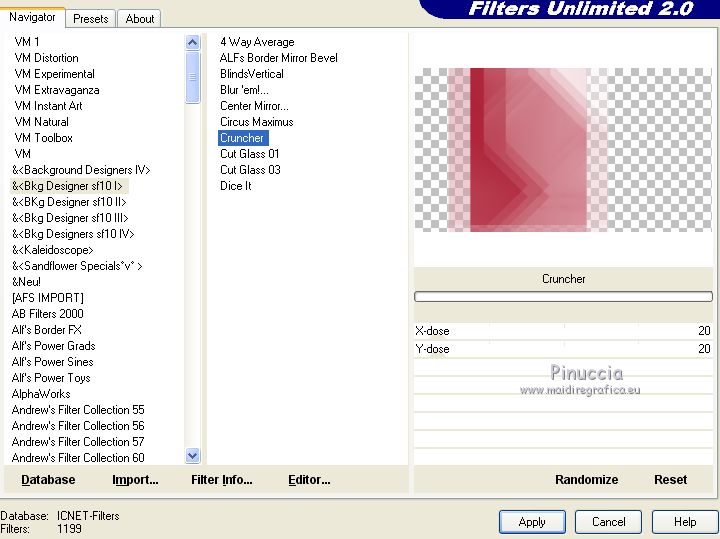Choose ALFs Border Mirror Bevel filter
Screen dimensions: 720x539
278,58
